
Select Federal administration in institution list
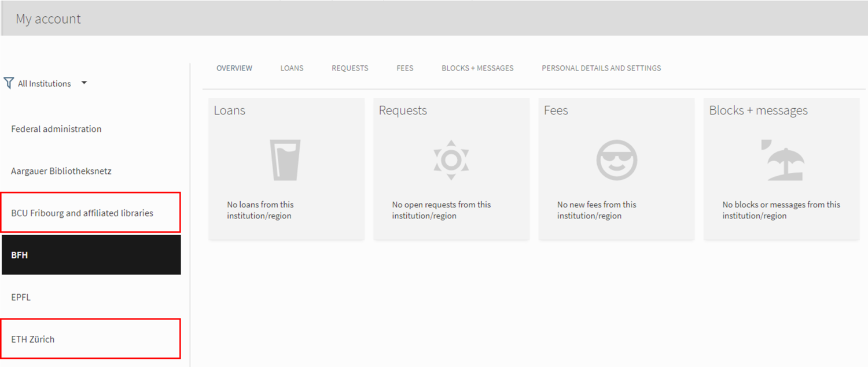[56, 129]
